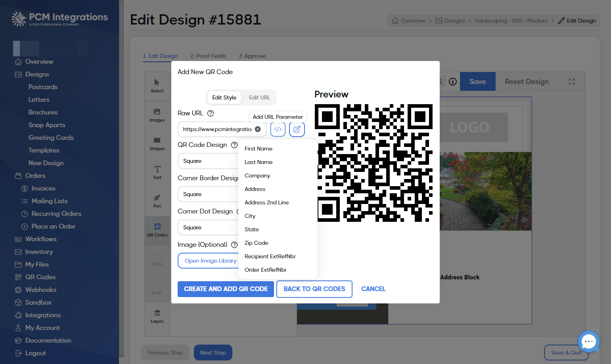Open Mailing Lists in the sidebar

(x=50, y=201)
